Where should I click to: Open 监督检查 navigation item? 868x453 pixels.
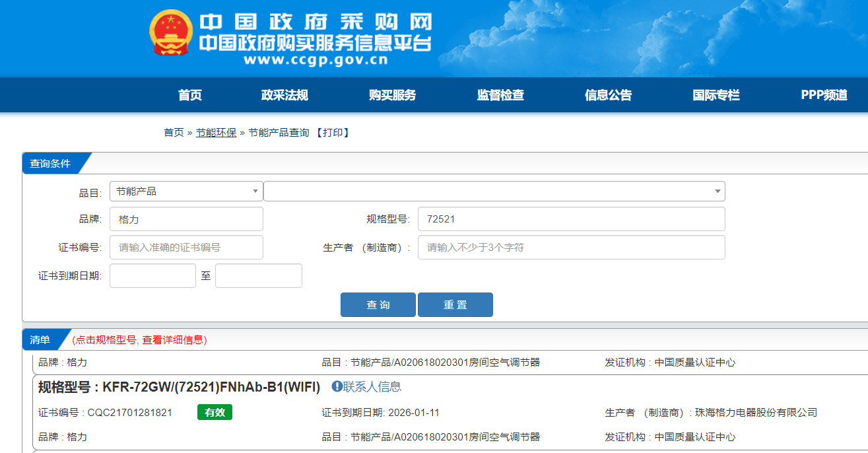500,95
